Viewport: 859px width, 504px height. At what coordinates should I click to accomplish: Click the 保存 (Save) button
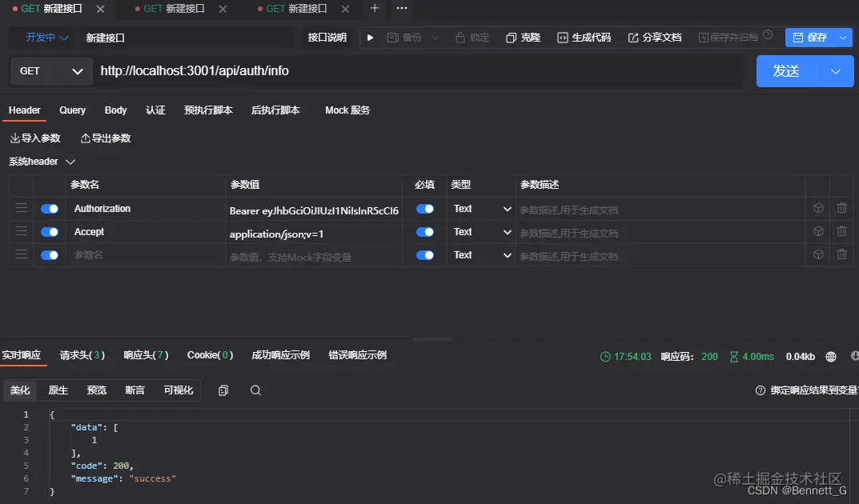[x=818, y=37]
